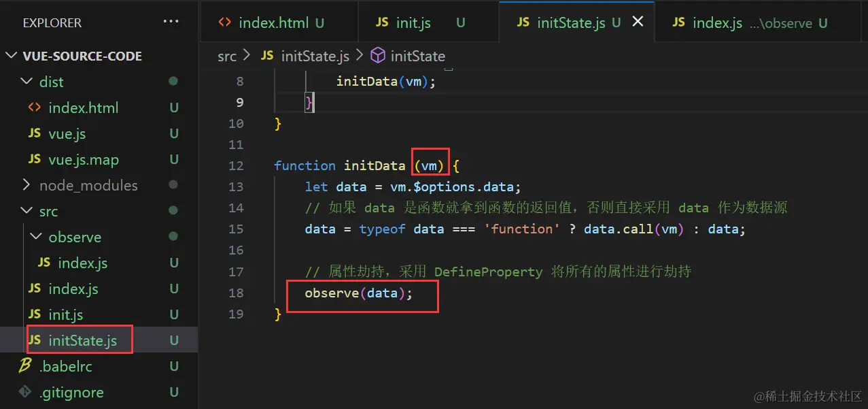Click src breadcrumb segment
The width and height of the screenshot is (868, 409).
tap(227, 56)
